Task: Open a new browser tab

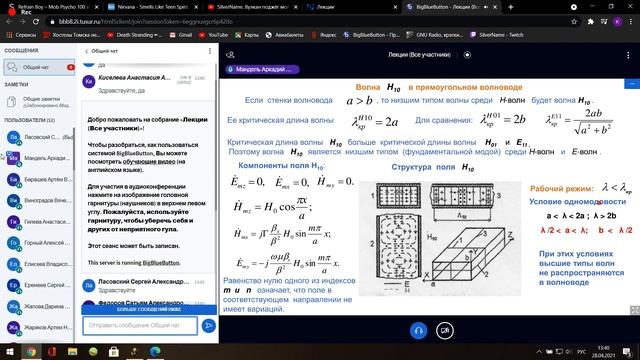Action: pyautogui.click(x=510, y=7)
